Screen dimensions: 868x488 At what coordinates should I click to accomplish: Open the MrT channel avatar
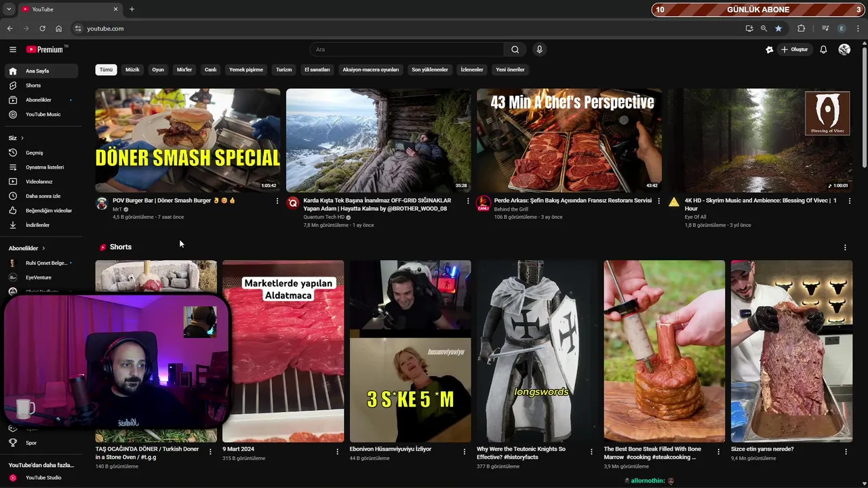(x=102, y=203)
